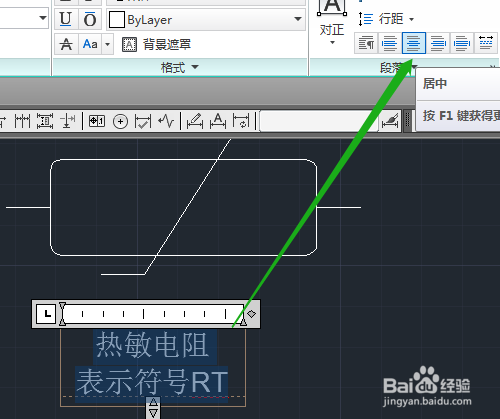500x419 pixels.
Task: Open the change case dropdown arrow
Action: pos(107,44)
